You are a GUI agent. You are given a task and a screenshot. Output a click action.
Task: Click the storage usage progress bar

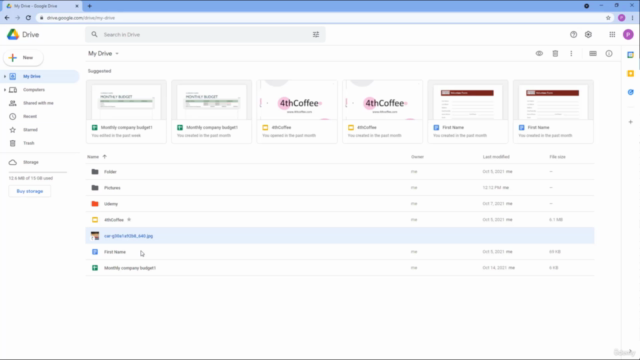pyautogui.click(x=38, y=172)
